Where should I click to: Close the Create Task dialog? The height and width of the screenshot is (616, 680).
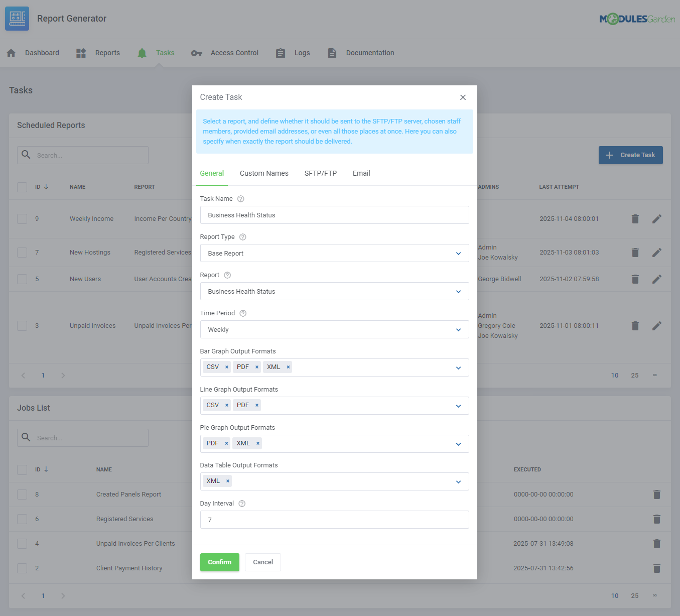coord(463,97)
